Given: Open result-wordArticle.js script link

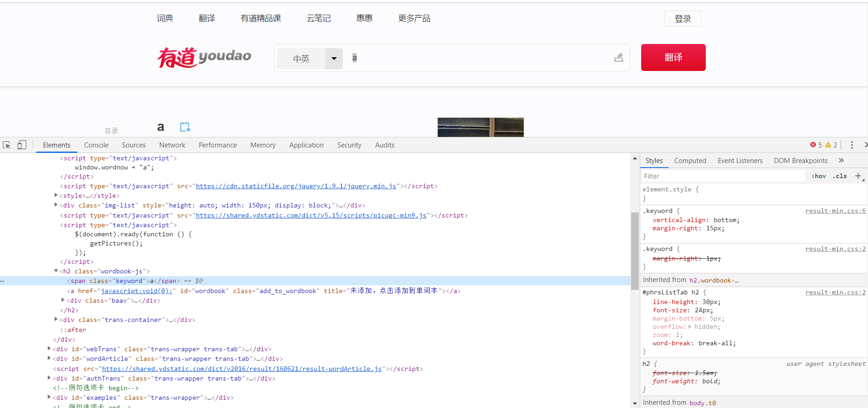Looking at the screenshot, I should (242, 369).
